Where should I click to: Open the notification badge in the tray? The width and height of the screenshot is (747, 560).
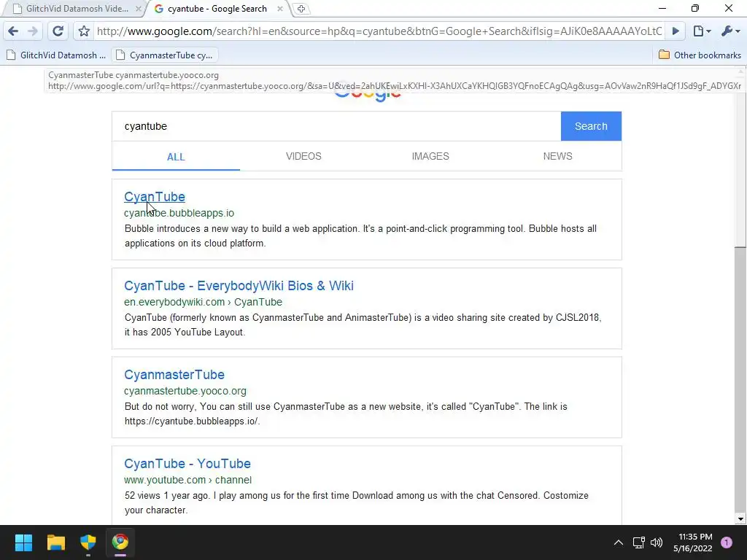pos(727,542)
